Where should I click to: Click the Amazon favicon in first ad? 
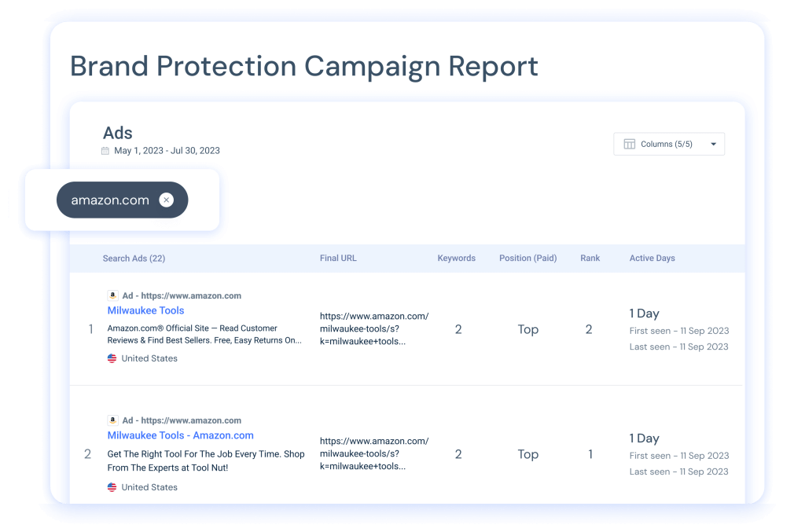click(x=112, y=295)
